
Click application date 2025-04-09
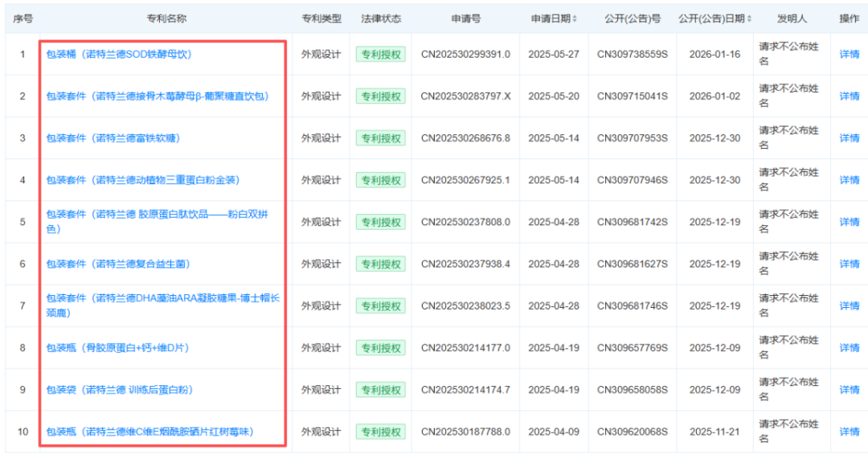coord(554,432)
